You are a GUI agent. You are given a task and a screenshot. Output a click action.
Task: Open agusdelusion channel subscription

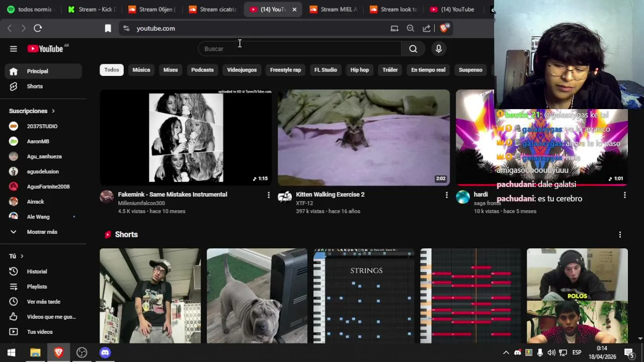coord(43,171)
